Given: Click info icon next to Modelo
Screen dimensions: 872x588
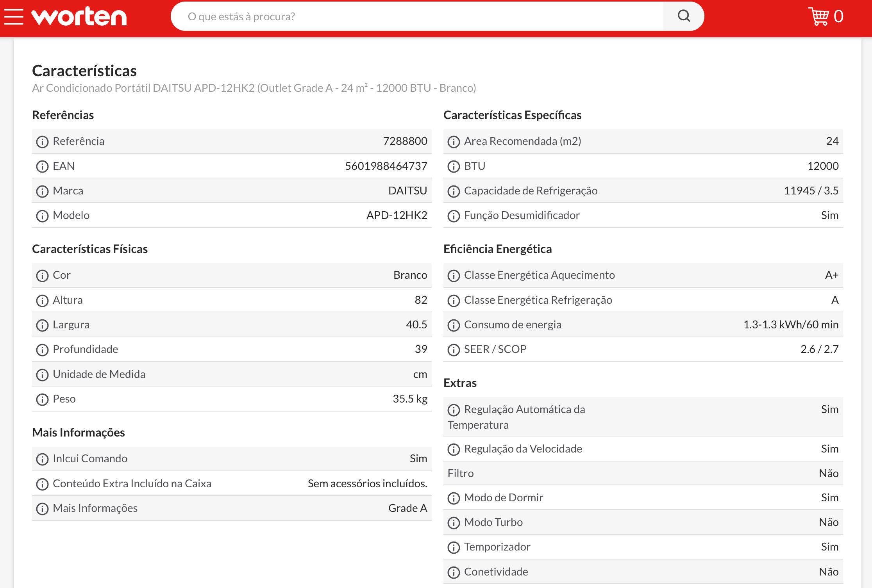Looking at the screenshot, I should (x=42, y=216).
